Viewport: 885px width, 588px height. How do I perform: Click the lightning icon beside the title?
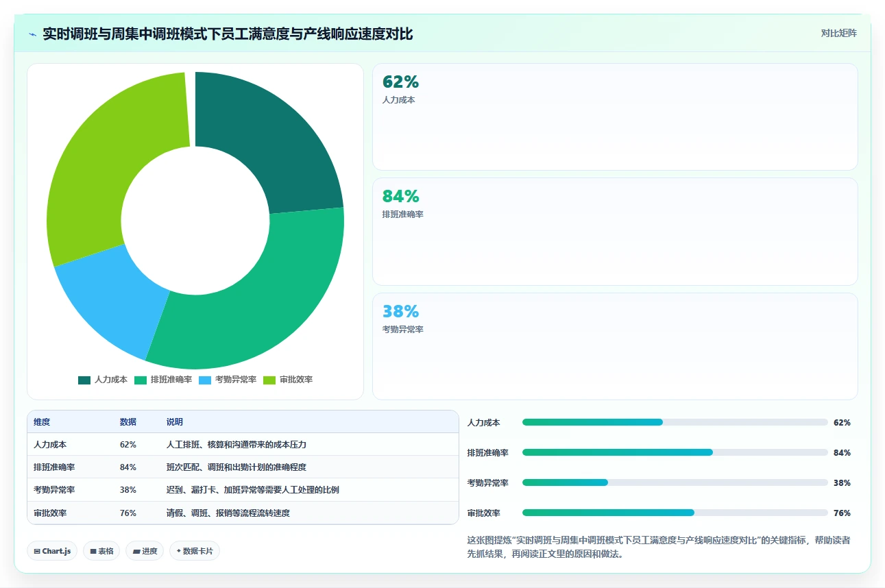click(x=32, y=34)
